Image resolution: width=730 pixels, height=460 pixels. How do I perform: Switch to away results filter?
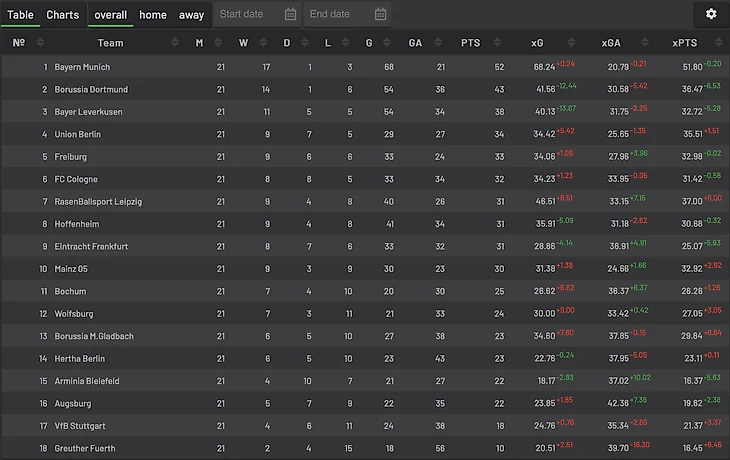coord(192,15)
